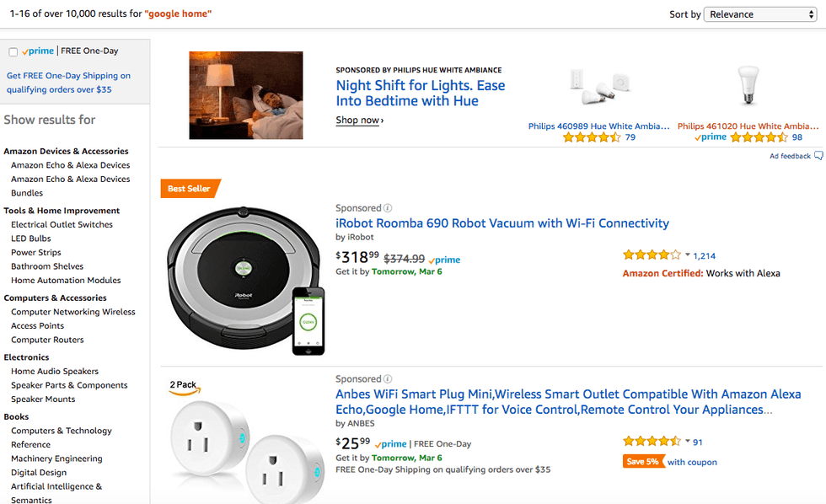Viewport: 826px width, 504px height.
Task: Select the Amazon Devices & Accessories category
Action: 66,151
